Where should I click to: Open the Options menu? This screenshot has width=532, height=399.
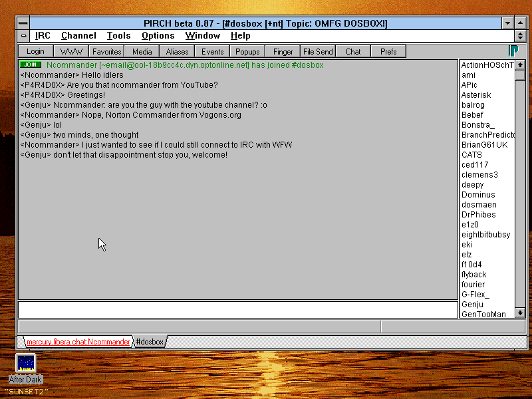158,36
